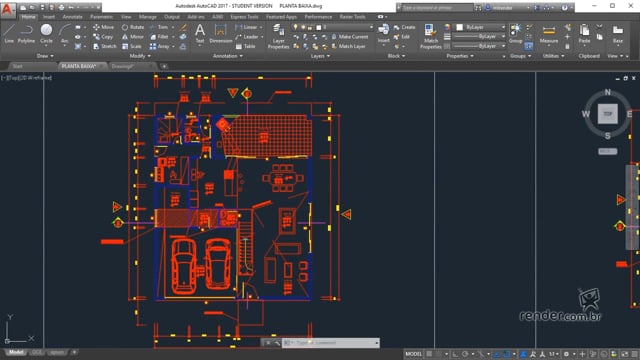This screenshot has width=640, height=360.
Task: Expand the Modify panel
Action: click(140, 56)
